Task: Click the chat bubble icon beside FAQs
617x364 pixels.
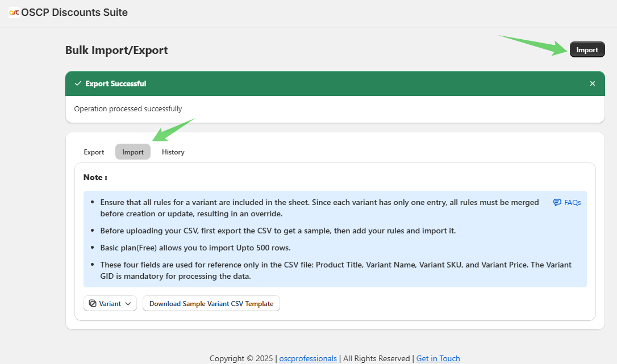Action: [x=556, y=202]
